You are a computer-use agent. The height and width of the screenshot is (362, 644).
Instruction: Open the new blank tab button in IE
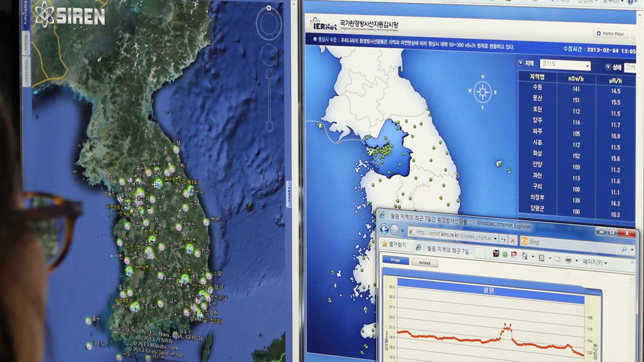(480, 253)
